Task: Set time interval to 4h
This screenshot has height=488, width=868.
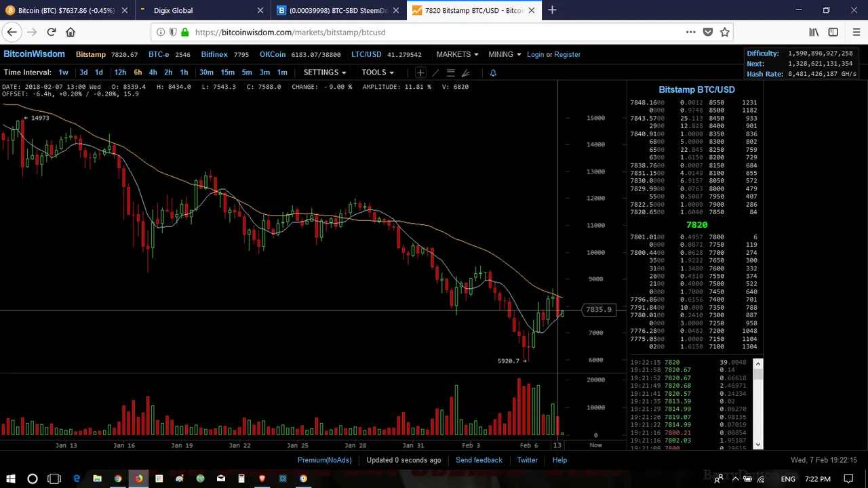Action: pos(153,73)
